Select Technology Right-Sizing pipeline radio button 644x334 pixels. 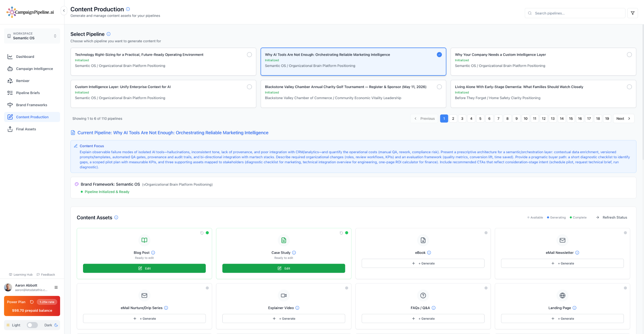click(x=249, y=55)
